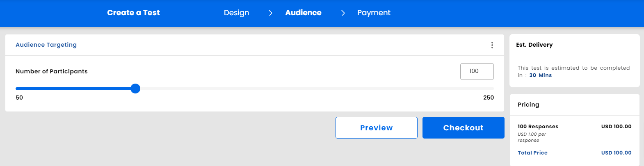Screen dimensions: 644x166
Task: Click the Est. Delivery panel header
Action: pos(534,45)
